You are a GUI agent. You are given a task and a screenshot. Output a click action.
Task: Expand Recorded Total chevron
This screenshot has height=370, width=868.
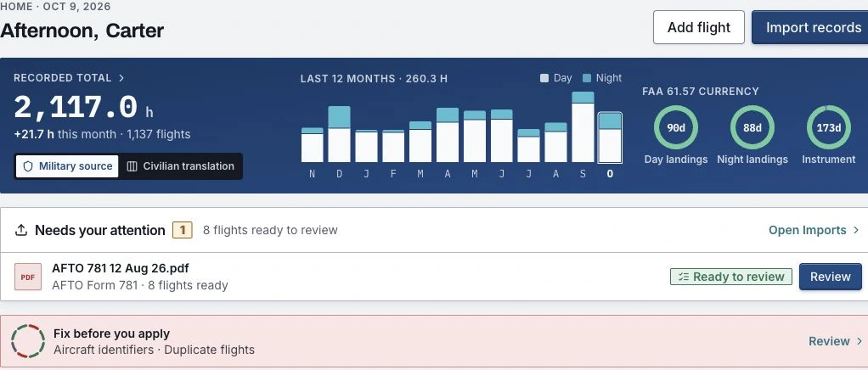point(121,78)
